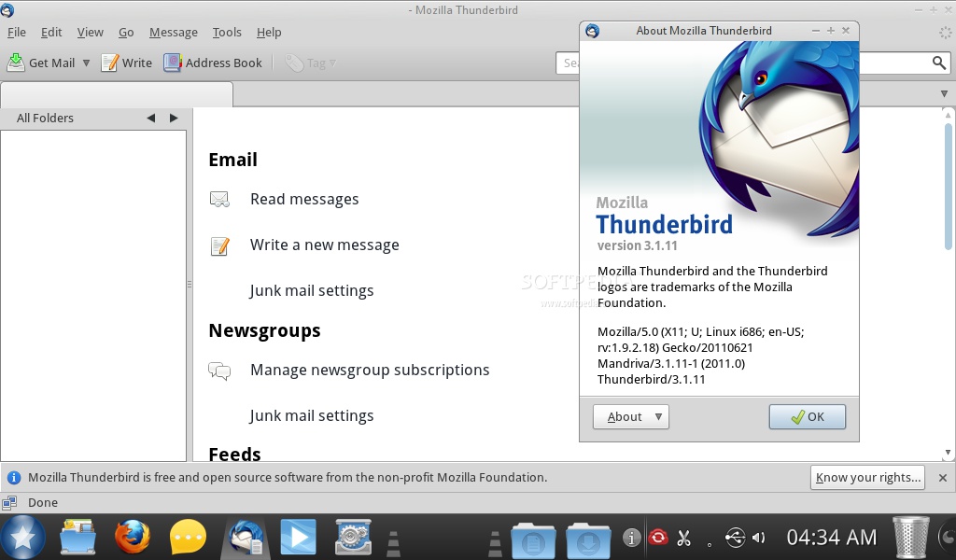Screen dimensions: 956x560
Task: Open the Message menu
Action: point(173,33)
